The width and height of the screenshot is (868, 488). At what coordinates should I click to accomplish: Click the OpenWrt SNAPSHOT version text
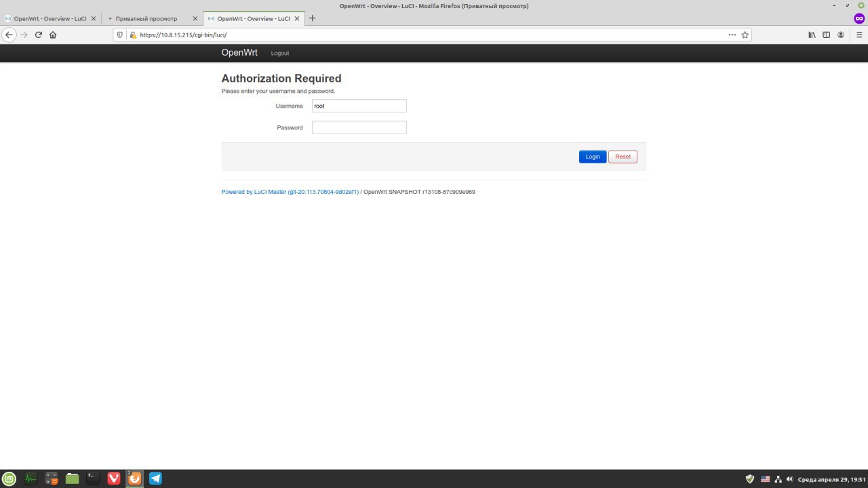(x=419, y=192)
